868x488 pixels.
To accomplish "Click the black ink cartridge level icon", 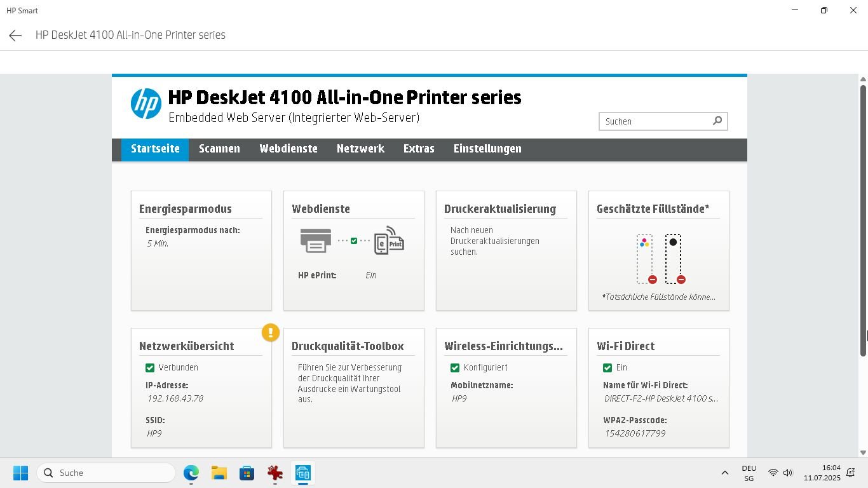I will [674, 259].
